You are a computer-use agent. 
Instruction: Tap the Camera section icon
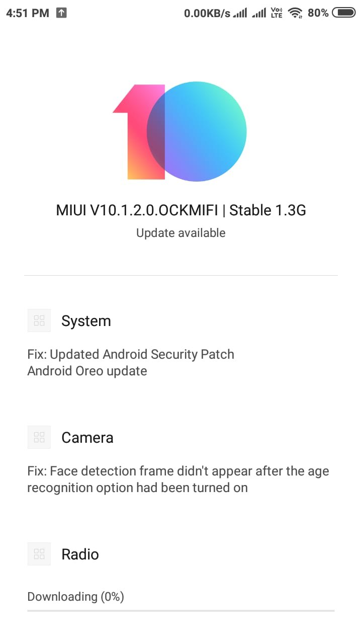coord(39,437)
